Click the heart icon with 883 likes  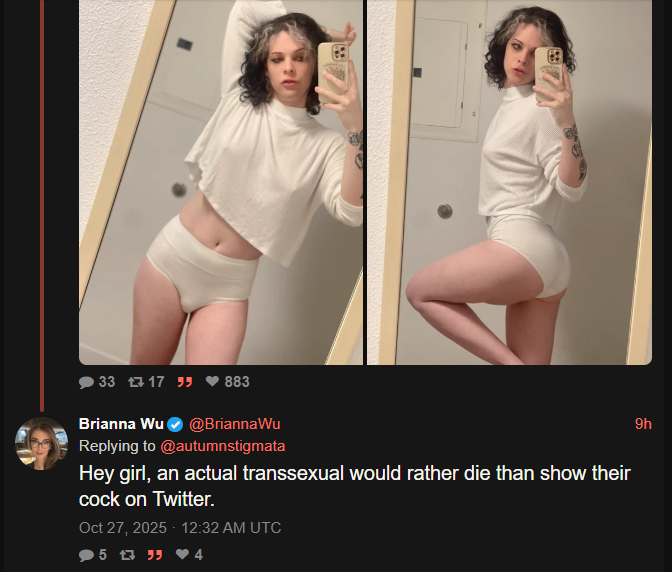coord(212,381)
